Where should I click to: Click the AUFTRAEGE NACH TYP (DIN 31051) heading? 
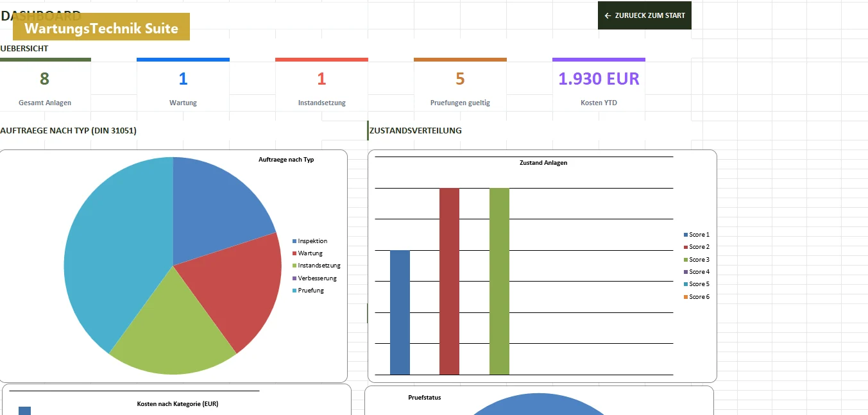click(x=68, y=130)
